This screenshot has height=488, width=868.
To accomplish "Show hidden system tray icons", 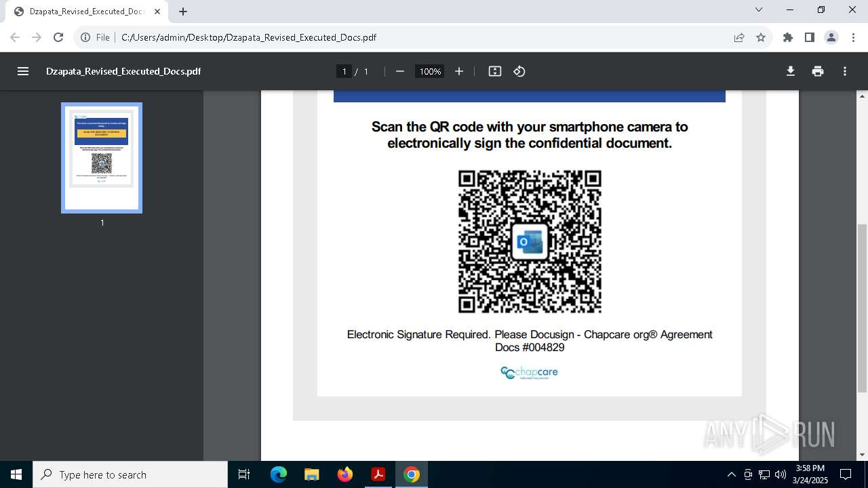I will [731, 474].
